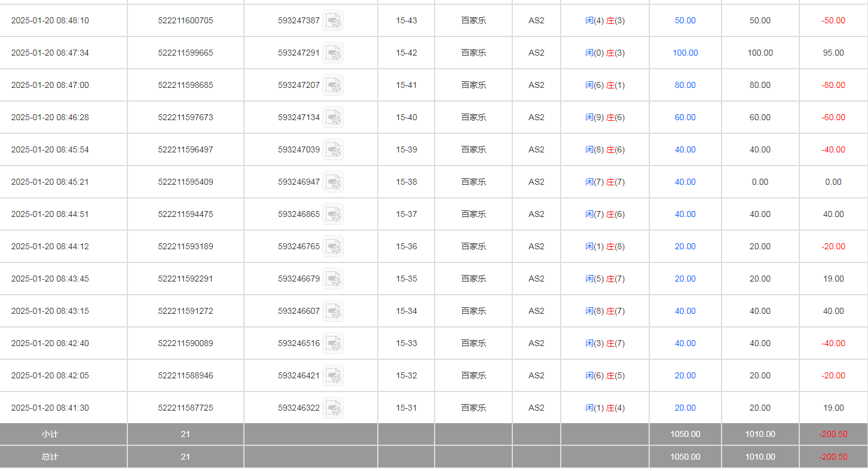Open the video icon next to 593246865
Viewport: 868px width, 471px height.
tap(333, 215)
